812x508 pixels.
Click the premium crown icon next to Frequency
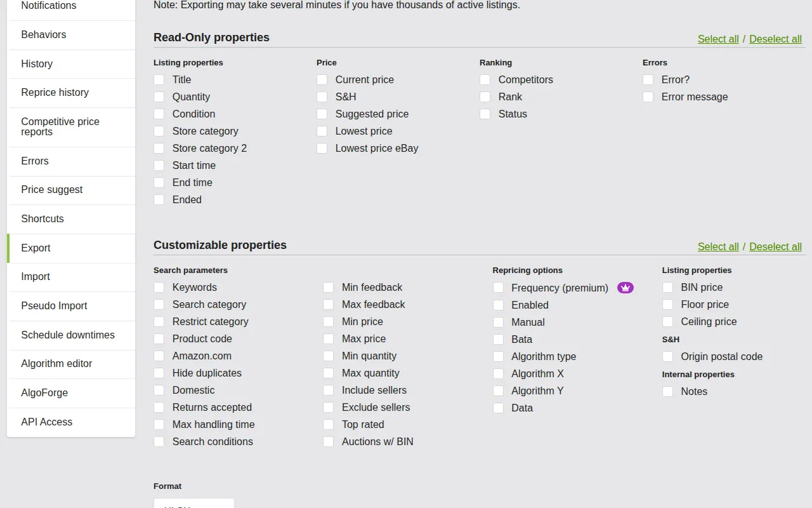(625, 288)
